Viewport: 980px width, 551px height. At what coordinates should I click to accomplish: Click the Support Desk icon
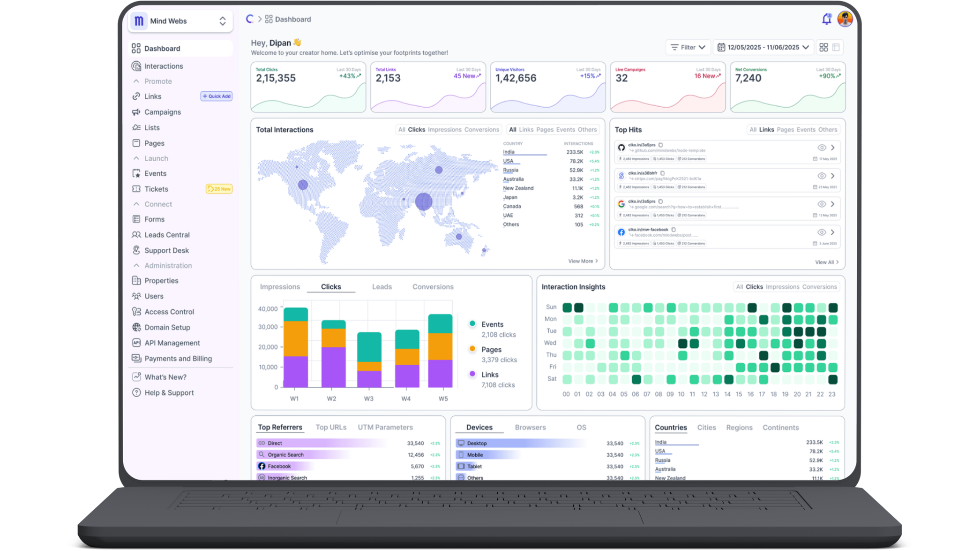coord(136,250)
